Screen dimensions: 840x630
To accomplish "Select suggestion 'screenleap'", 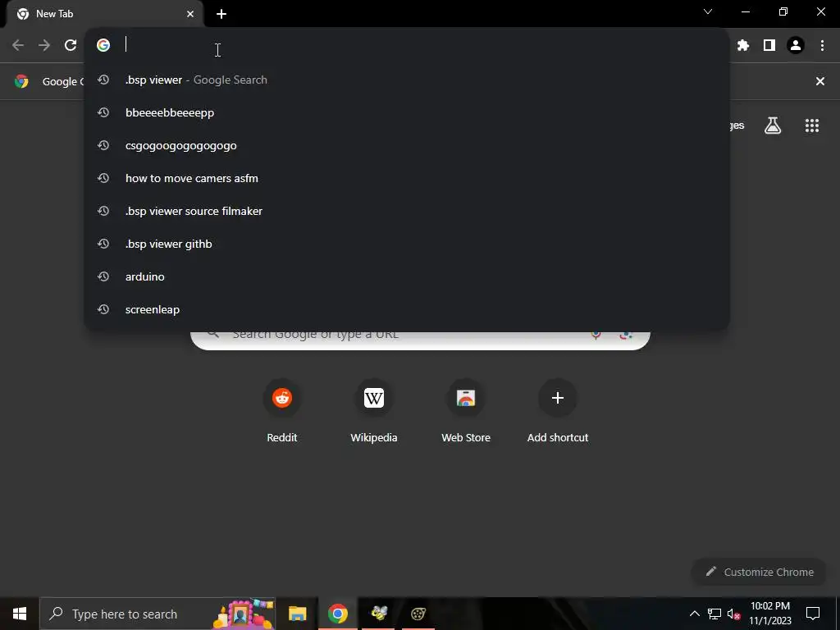I will point(407,309).
